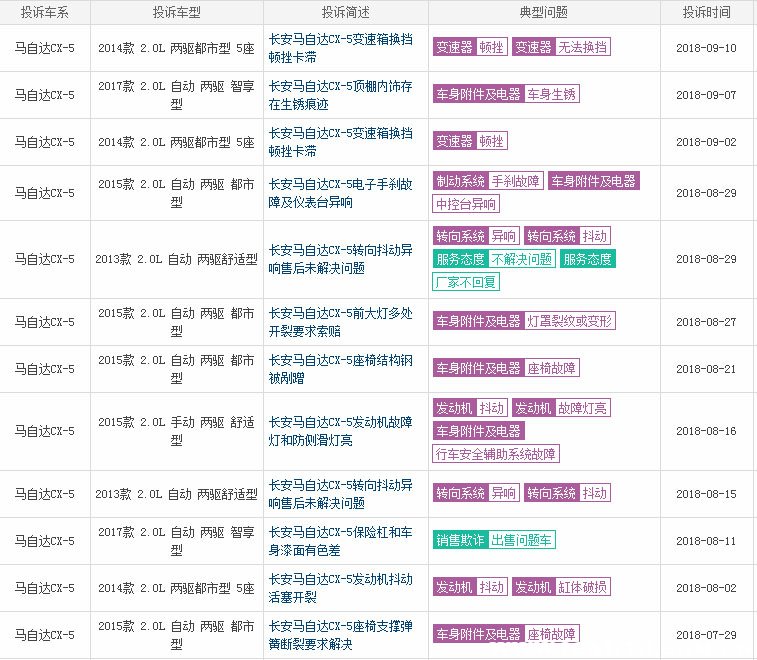Select the 发动机 故障灯亮 tag
Image resolution: width=757 pixels, height=660 pixels.
(x=561, y=408)
